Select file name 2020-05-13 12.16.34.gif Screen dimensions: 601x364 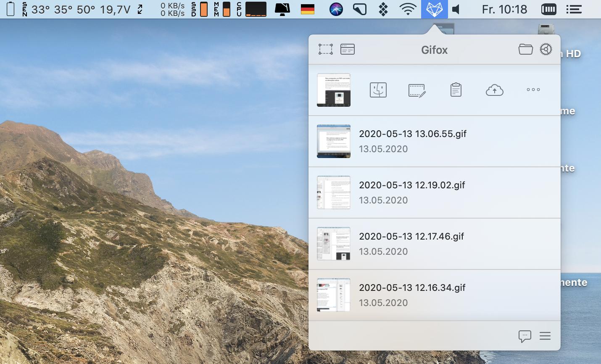[x=412, y=288]
